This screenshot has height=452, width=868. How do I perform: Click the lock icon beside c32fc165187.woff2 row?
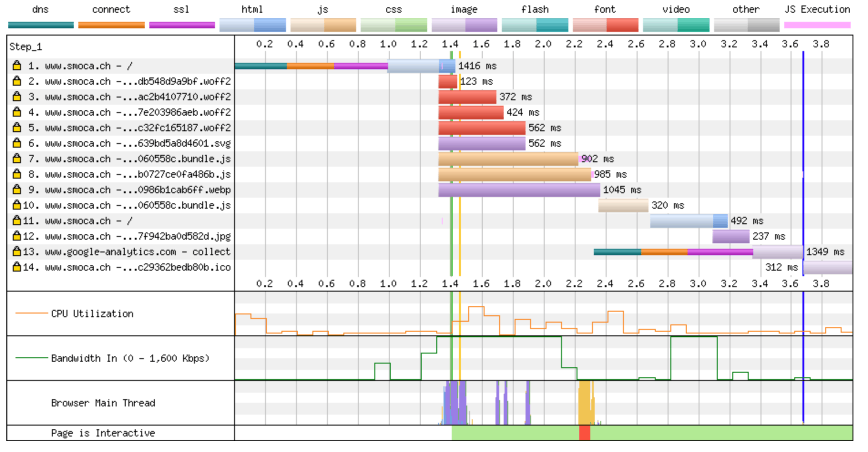coord(17,128)
